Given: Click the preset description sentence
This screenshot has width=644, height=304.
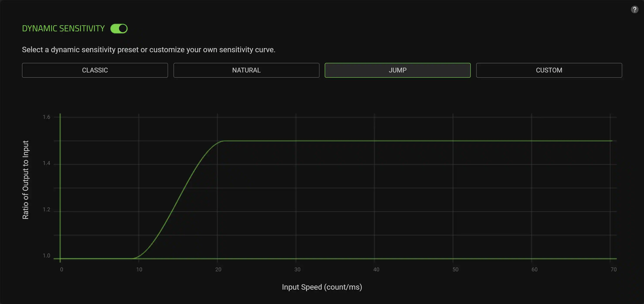Looking at the screenshot, I should pos(148,50).
